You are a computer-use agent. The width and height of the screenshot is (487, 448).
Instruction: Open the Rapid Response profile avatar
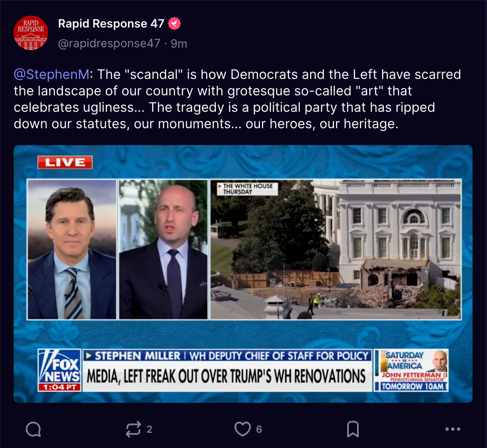pos(31,33)
